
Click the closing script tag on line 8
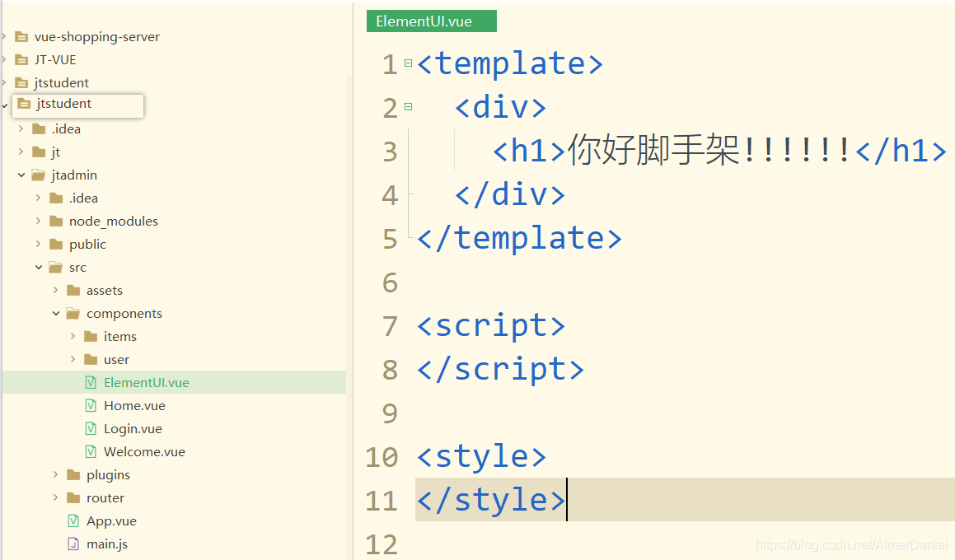501,369
